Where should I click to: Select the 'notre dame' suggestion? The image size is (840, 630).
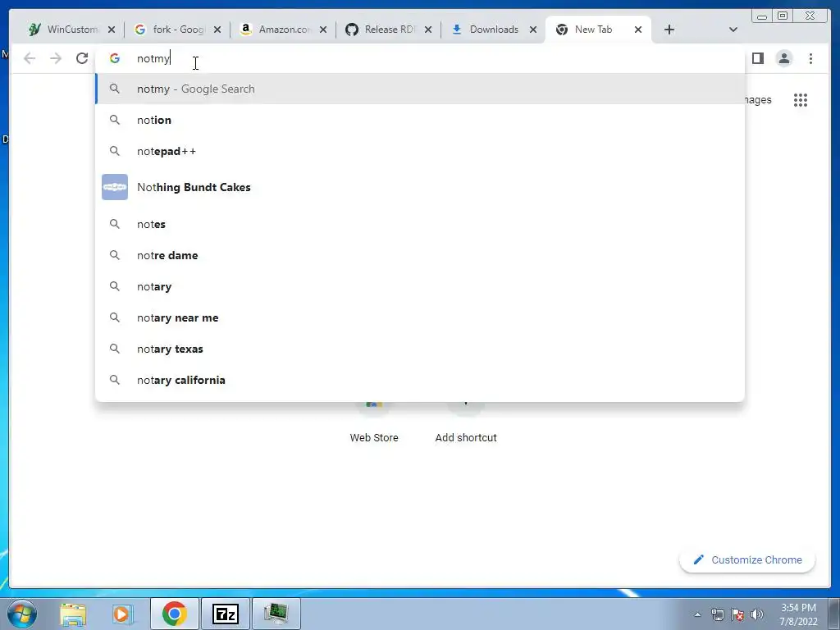[421, 255]
